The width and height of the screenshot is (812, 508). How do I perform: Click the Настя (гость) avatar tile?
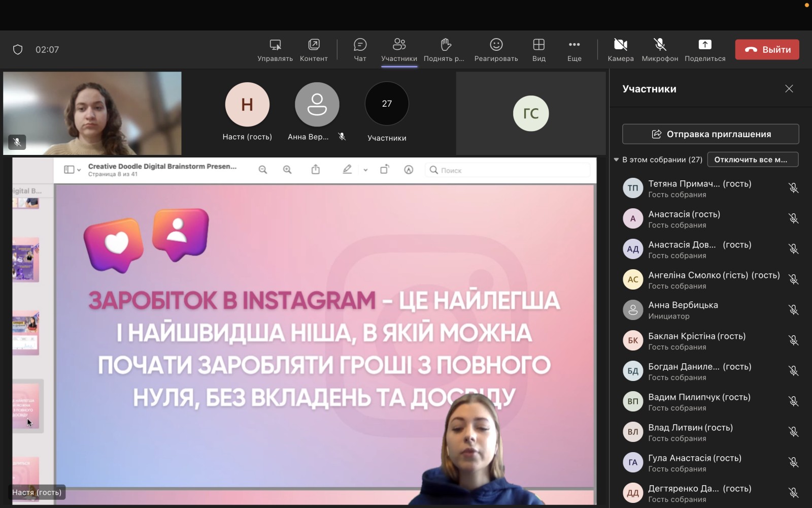tap(247, 105)
